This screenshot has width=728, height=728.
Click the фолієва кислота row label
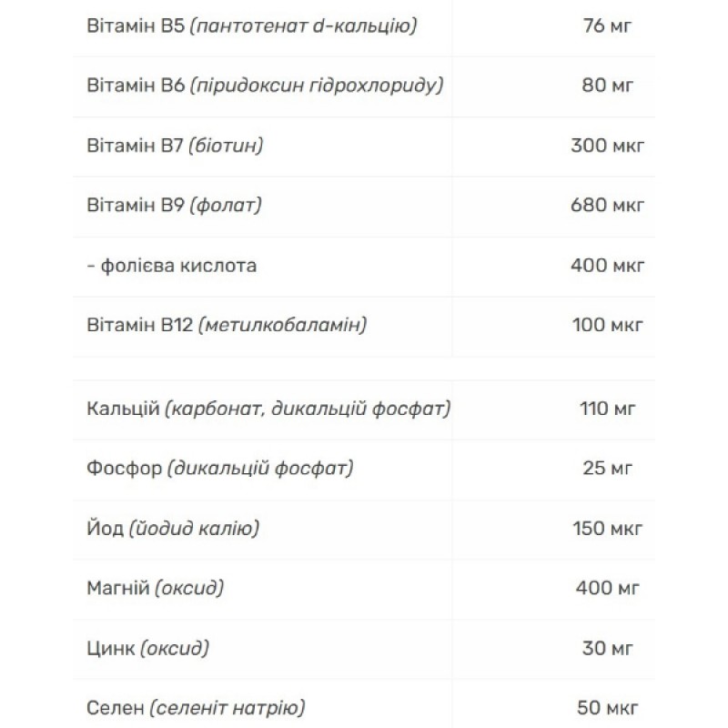[172, 266]
